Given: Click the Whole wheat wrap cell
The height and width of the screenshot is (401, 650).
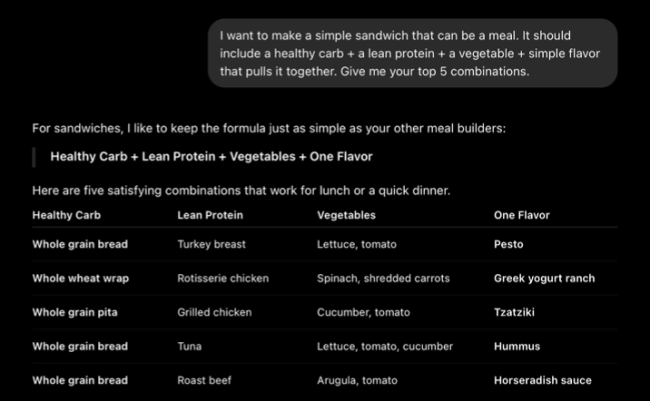Looking at the screenshot, I should click(x=80, y=278).
